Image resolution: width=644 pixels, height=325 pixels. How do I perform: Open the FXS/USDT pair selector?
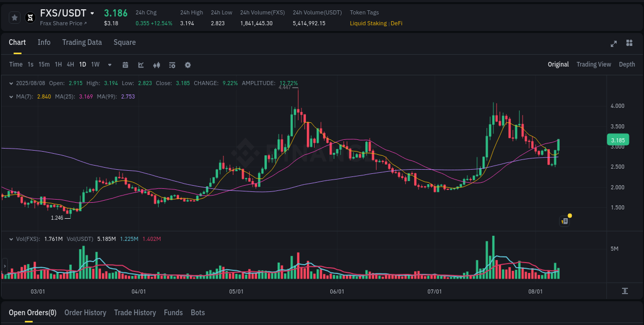click(x=67, y=13)
